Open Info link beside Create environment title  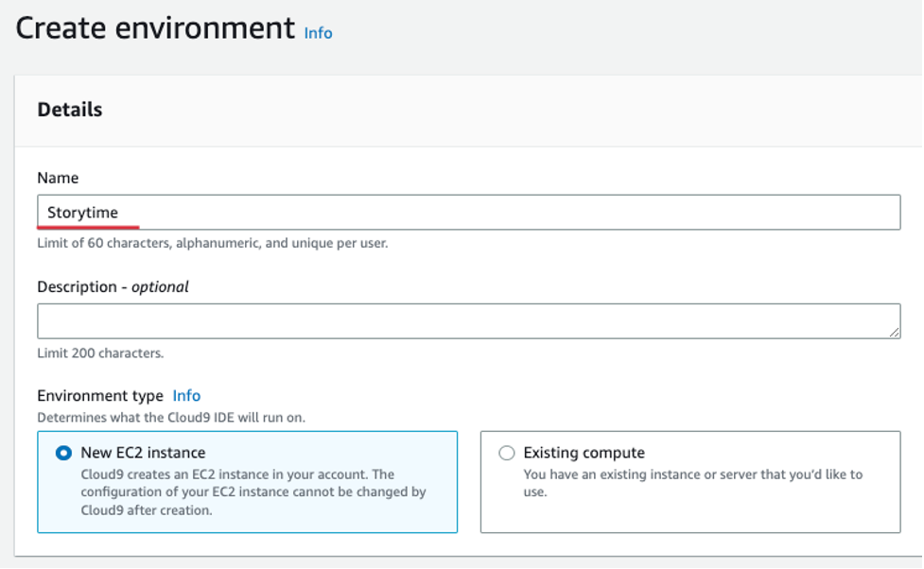(318, 33)
